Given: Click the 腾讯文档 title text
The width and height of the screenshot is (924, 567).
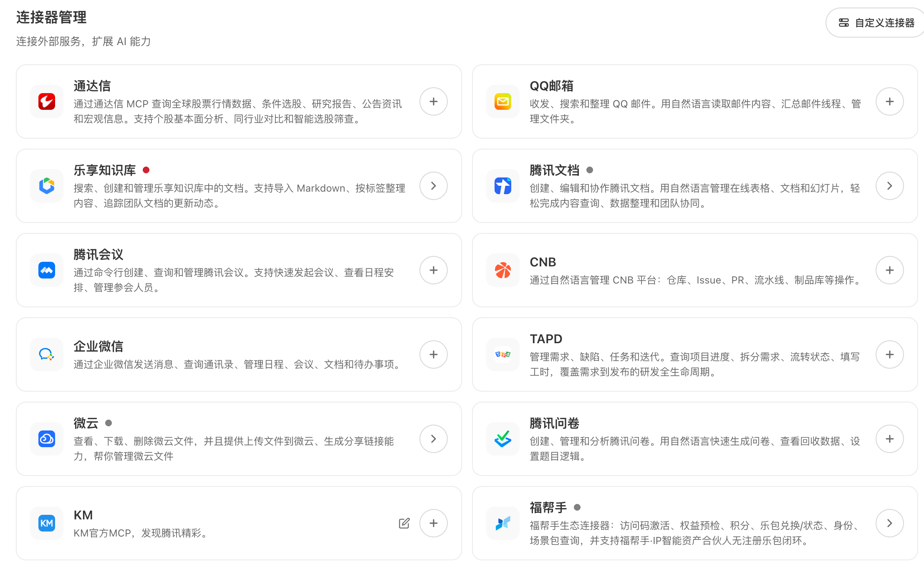Looking at the screenshot, I should 555,170.
